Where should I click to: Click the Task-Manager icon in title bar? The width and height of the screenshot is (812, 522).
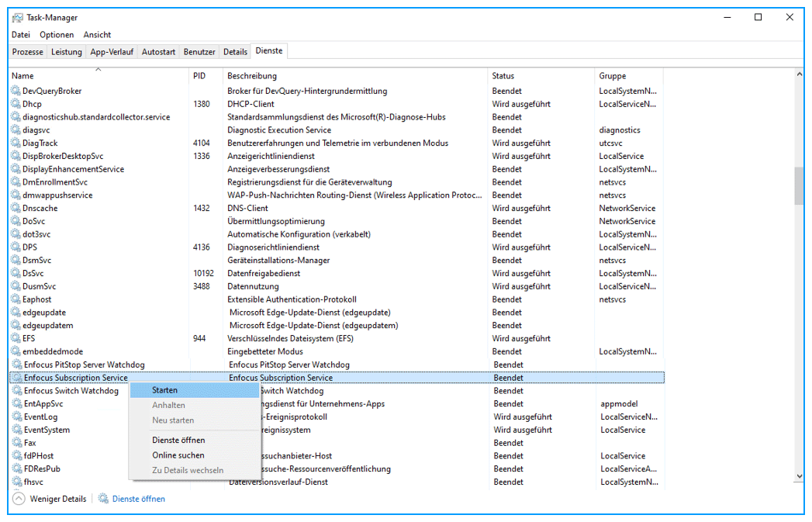coord(17,17)
